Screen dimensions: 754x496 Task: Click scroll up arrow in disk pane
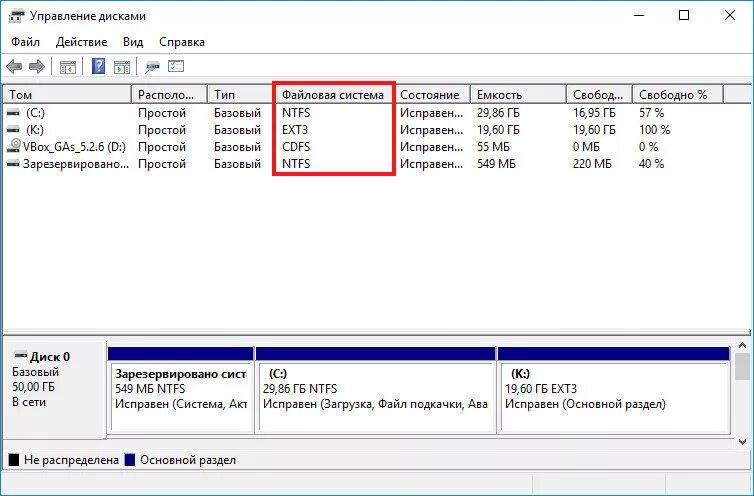click(x=742, y=345)
